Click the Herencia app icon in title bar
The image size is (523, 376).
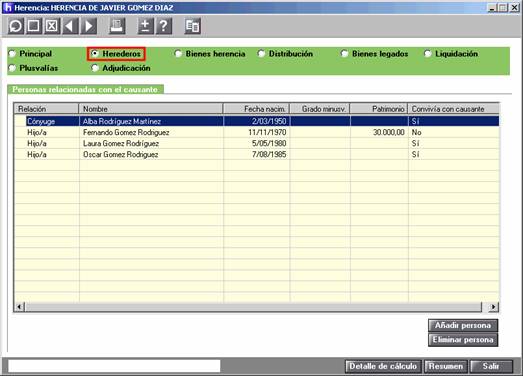(x=8, y=7)
